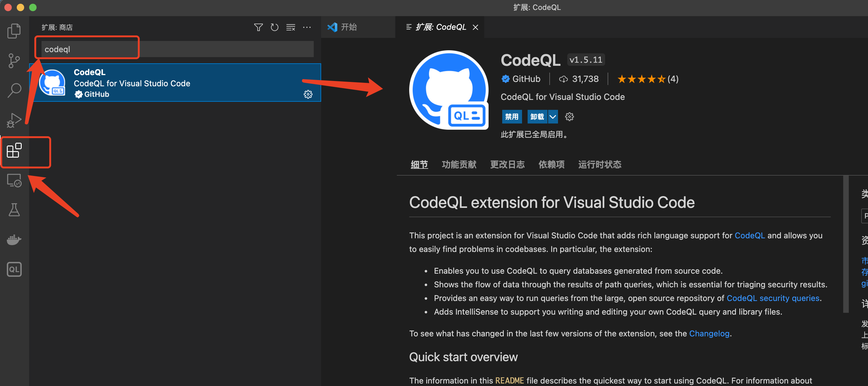Open the Testing flask view

pos(14,210)
